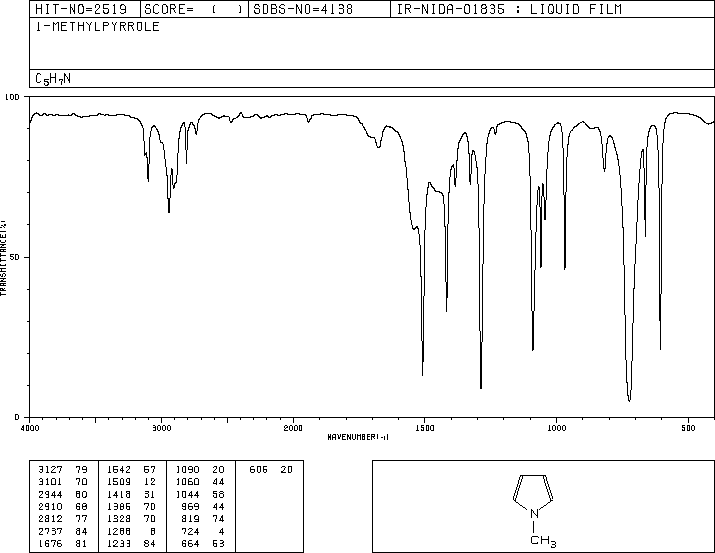Click the pyrrole ring structure drawing
The width and height of the screenshot is (715, 553).
click(534, 495)
